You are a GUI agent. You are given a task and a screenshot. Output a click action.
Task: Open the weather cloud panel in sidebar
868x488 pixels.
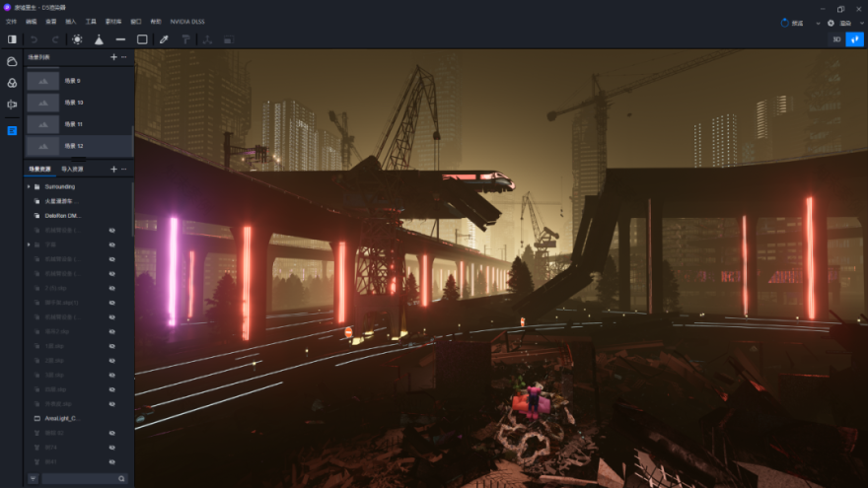(x=12, y=61)
